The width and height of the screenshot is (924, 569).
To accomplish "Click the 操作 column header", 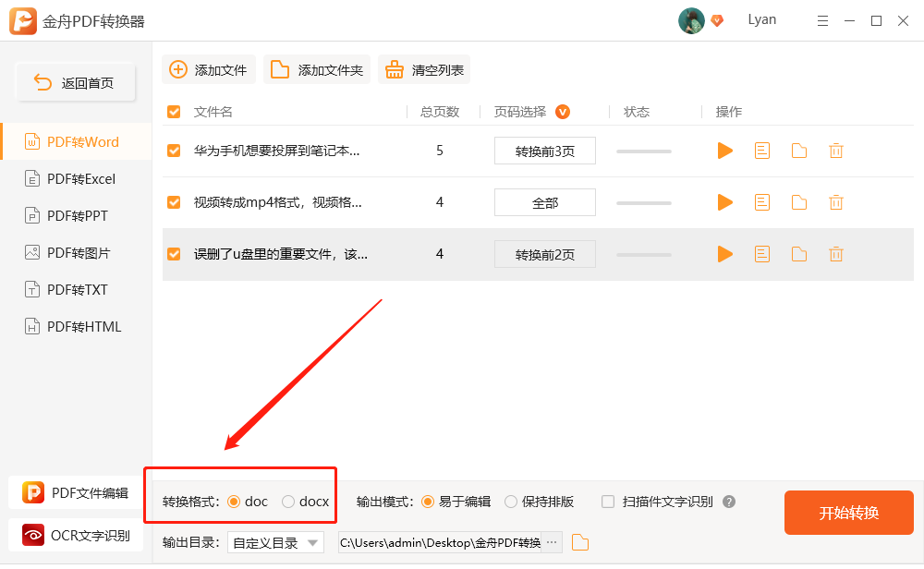I will [x=728, y=112].
